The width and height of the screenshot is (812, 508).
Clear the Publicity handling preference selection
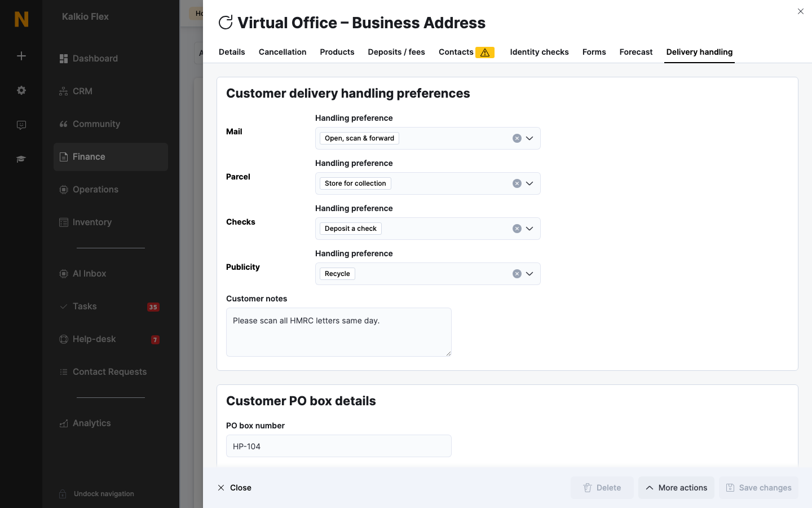point(517,274)
